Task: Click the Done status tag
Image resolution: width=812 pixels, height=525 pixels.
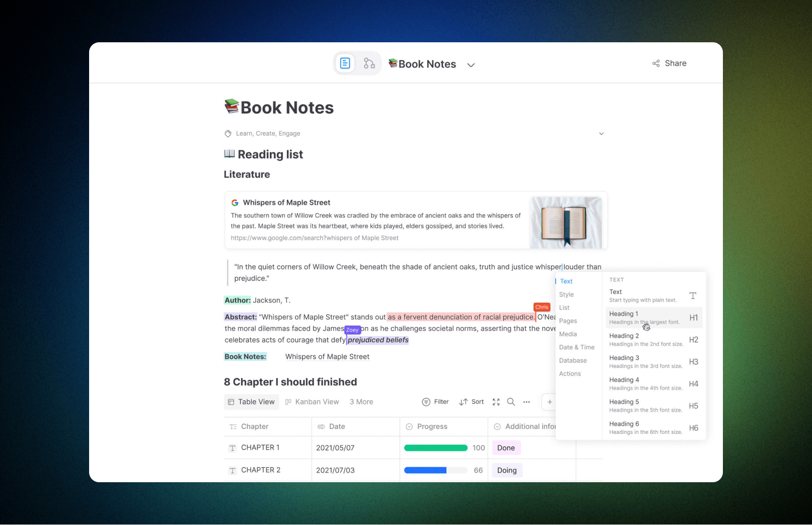Action: pyautogui.click(x=506, y=448)
